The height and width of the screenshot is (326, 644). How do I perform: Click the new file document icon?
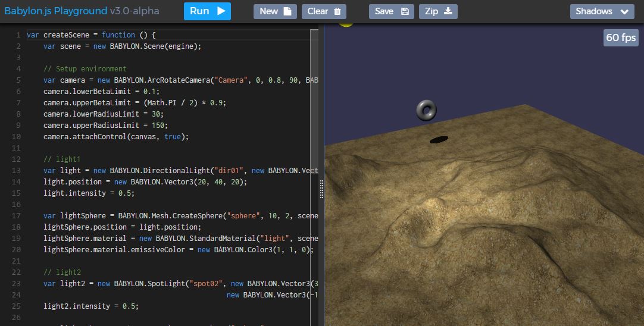pos(287,11)
